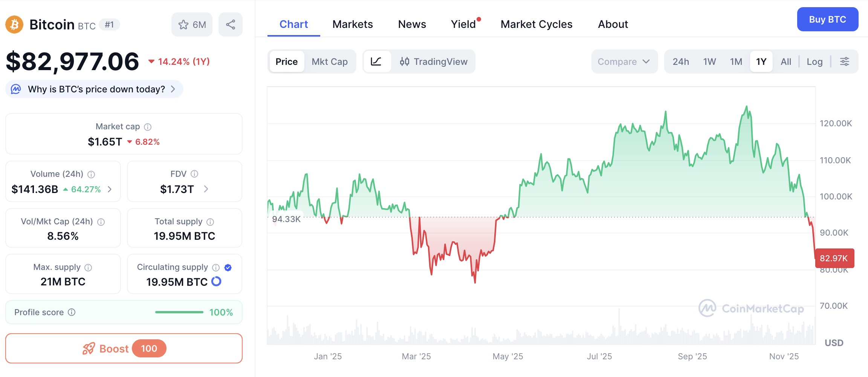Open 'Why is BTC's price down today?'
The width and height of the screenshot is (868, 377).
(96, 89)
